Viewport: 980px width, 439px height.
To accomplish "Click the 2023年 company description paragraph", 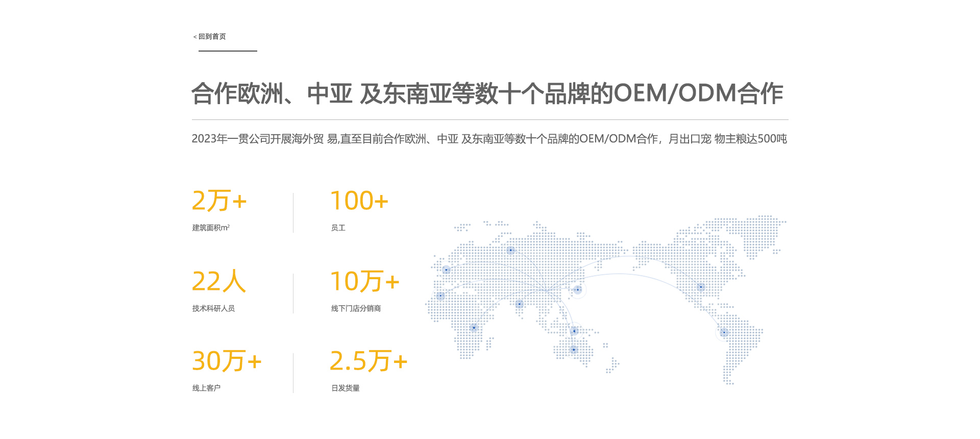I will pyautogui.click(x=489, y=139).
